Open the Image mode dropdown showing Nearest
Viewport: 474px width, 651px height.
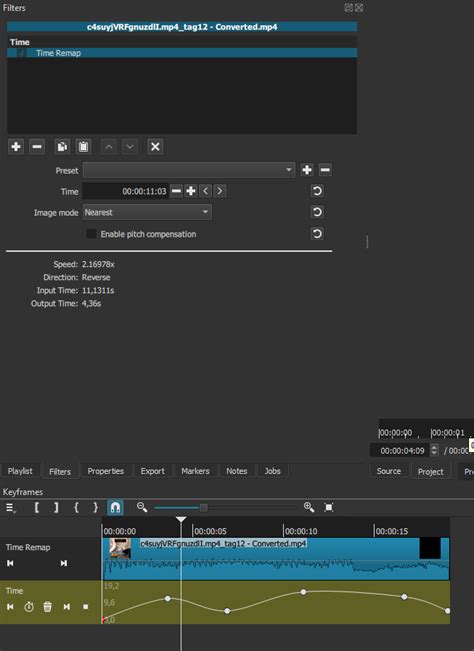pyautogui.click(x=147, y=212)
